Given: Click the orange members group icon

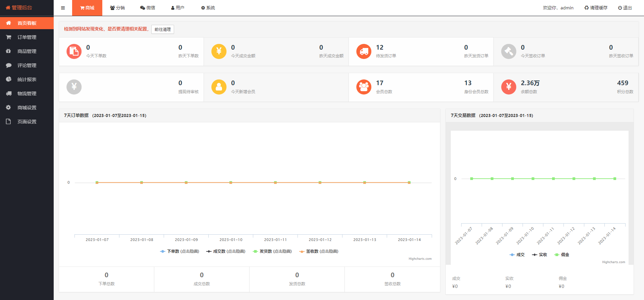Looking at the screenshot, I should pyautogui.click(x=364, y=87).
